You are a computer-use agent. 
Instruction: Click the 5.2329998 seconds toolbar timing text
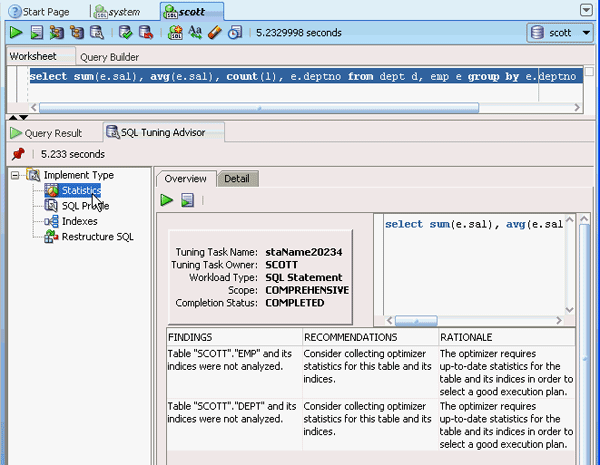point(299,33)
